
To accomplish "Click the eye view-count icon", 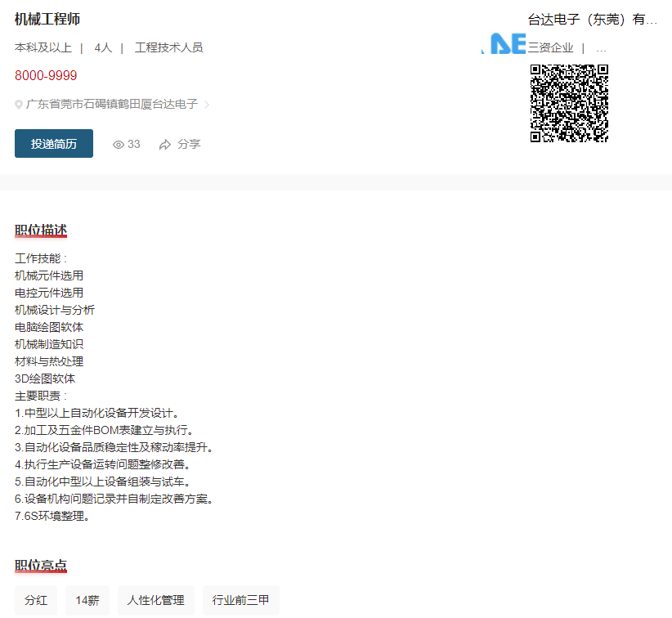I will (x=119, y=145).
